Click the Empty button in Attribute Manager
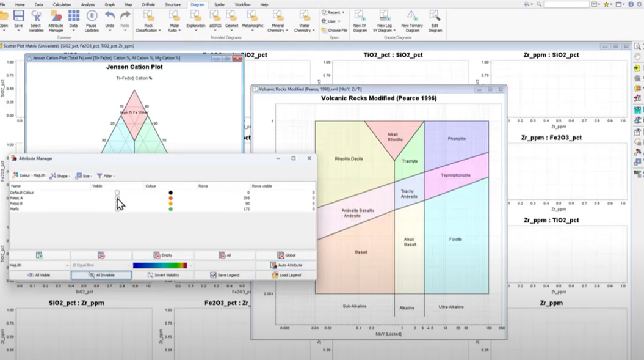The width and height of the screenshot is (644, 360). coord(163,255)
